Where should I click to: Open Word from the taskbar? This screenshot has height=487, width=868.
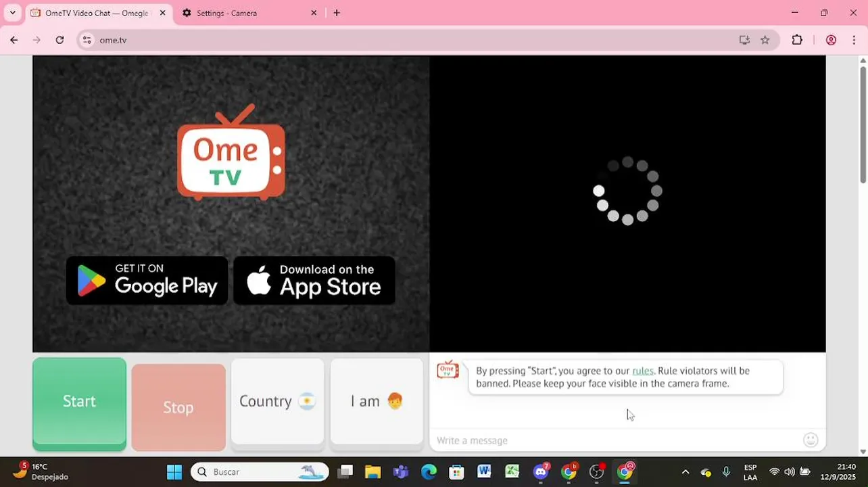click(x=484, y=471)
